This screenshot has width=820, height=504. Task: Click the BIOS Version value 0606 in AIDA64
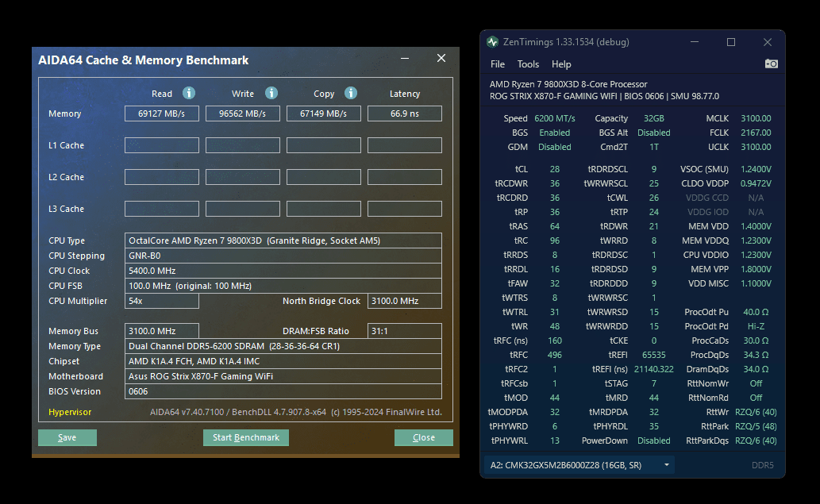coord(283,391)
